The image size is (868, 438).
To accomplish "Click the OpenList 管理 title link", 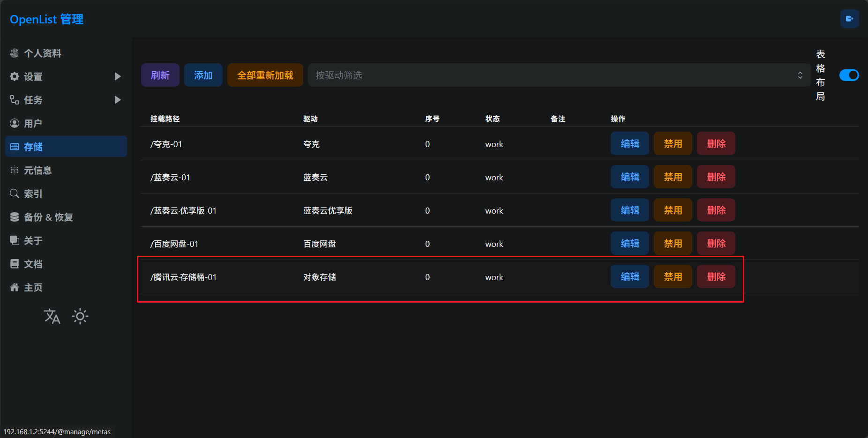I will pos(46,19).
